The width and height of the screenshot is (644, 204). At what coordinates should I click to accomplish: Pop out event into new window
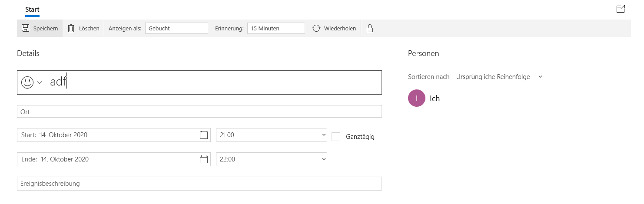[x=621, y=9]
